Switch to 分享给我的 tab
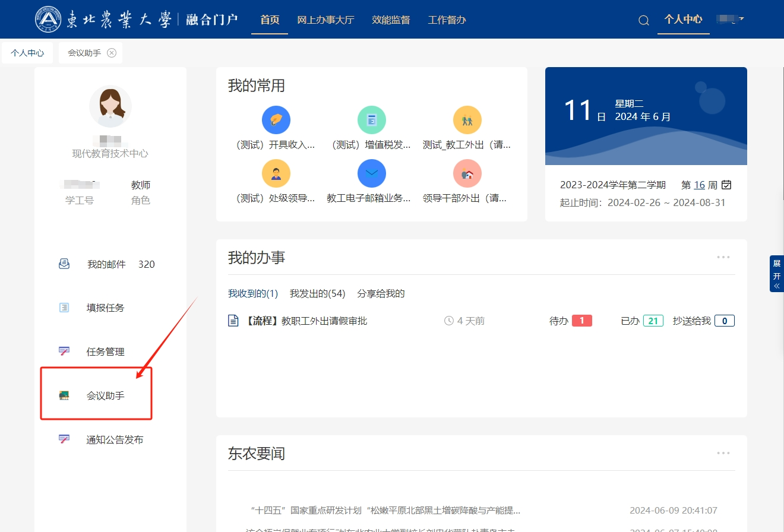Viewport: 784px width, 532px height. 381,293
